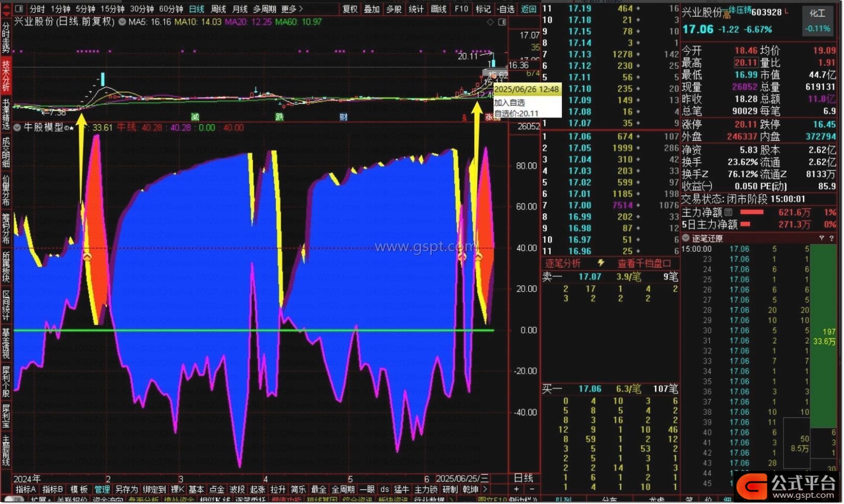
Task: Click the panel layout icon at chart top-right
Action: click(502, 22)
